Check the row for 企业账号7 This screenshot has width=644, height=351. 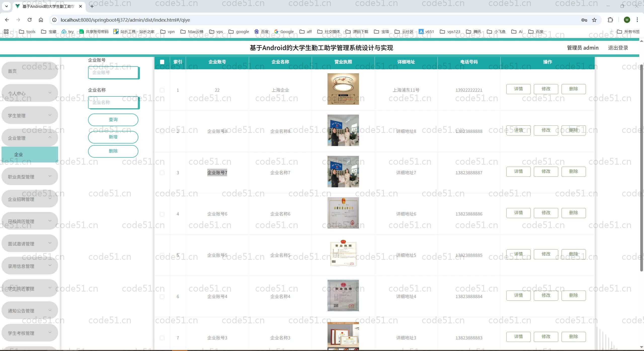click(162, 173)
